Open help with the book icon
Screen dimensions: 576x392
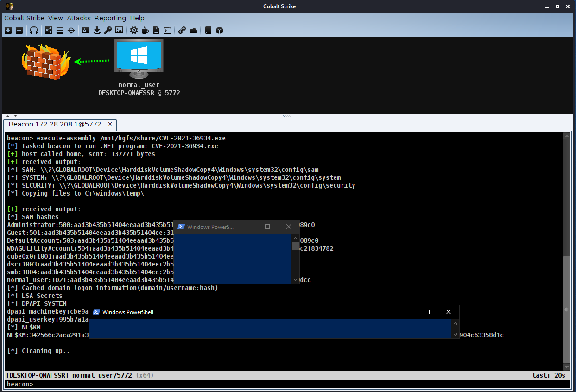(x=208, y=30)
